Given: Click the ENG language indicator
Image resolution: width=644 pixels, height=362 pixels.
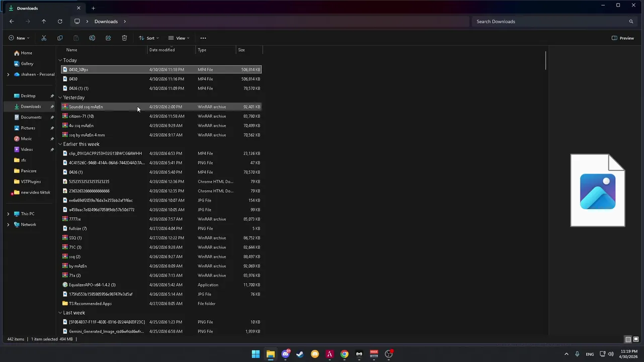Looking at the screenshot, I should [590, 354].
